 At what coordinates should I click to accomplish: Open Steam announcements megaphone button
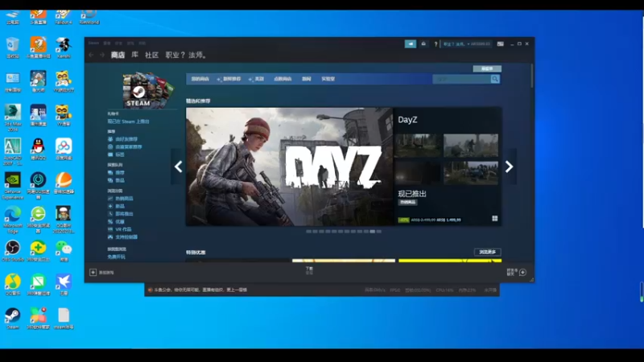pos(411,44)
